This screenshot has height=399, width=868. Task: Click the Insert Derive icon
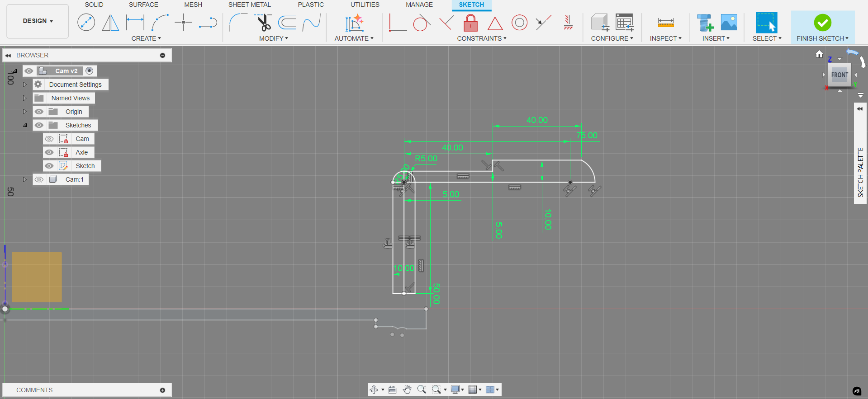click(705, 23)
